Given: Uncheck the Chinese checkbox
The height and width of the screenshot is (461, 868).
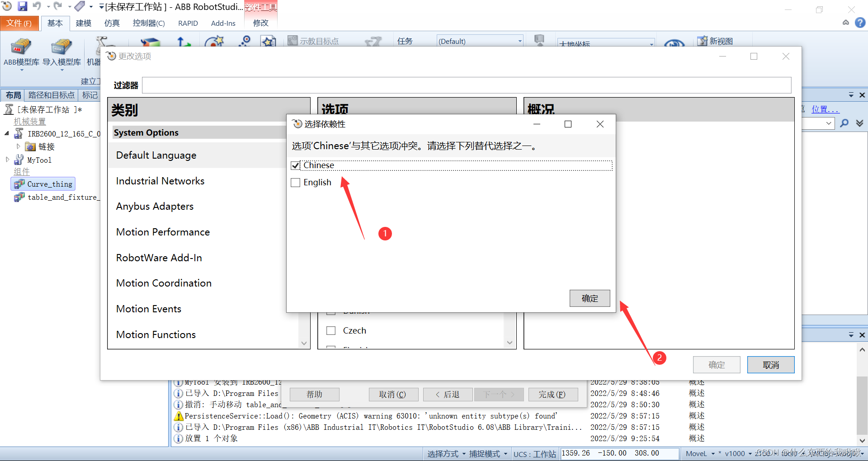Looking at the screenshot, I should click(296, 165).
